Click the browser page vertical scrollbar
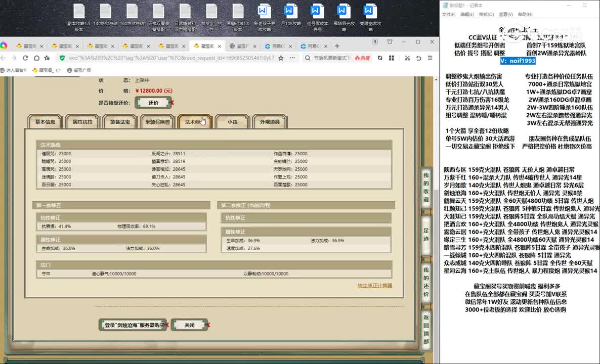Image resolution: width=600 pixels, height=364 pixels. tap(436, 220)
